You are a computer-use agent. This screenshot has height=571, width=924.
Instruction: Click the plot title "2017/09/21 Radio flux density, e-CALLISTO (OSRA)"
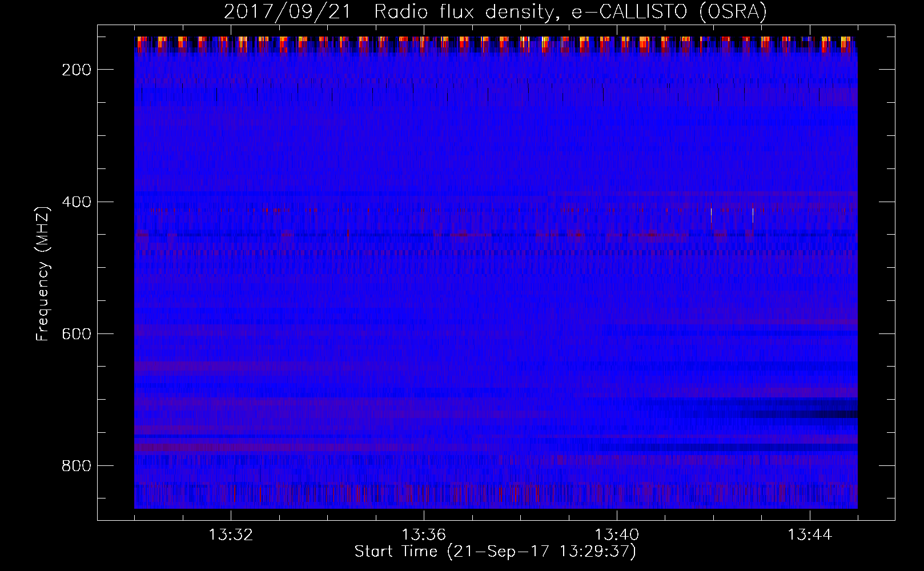coord(495,11)
